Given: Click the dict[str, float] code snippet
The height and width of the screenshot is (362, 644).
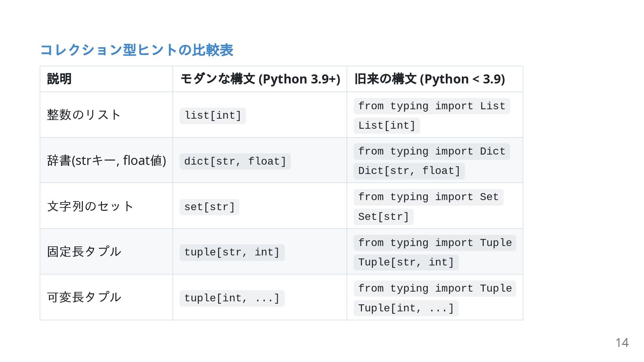Looking at the screenshot, I should pos(235,161).
